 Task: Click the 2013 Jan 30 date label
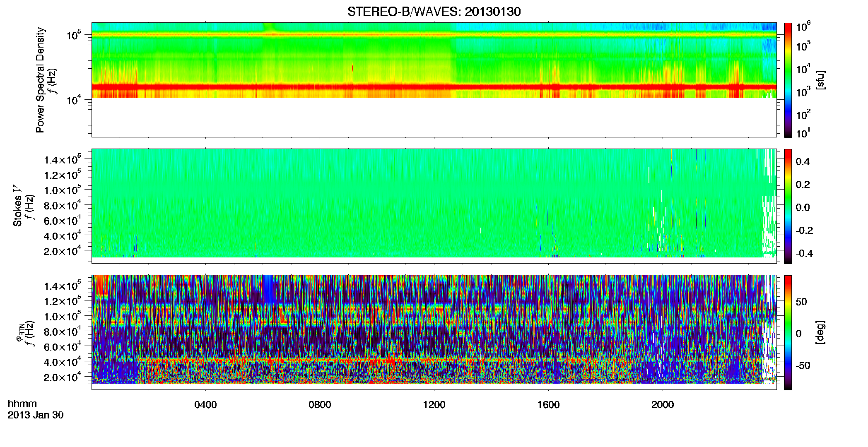pos(36,415)
